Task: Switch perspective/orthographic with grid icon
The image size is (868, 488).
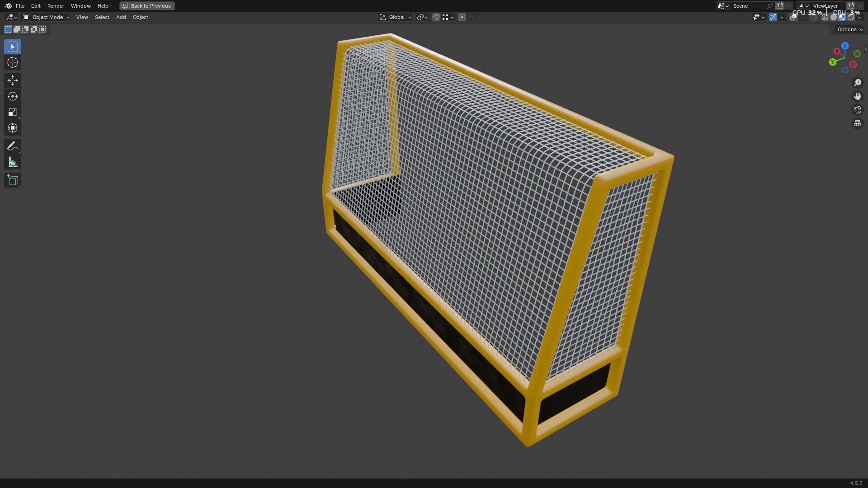Action: pyautogui.click(x=857, y=123)
